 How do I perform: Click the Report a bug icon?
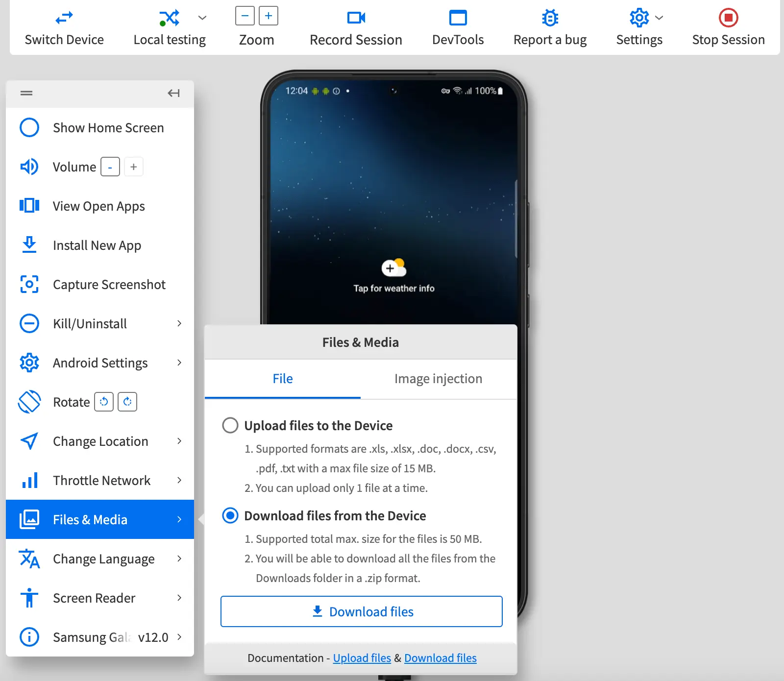[550, 18]
